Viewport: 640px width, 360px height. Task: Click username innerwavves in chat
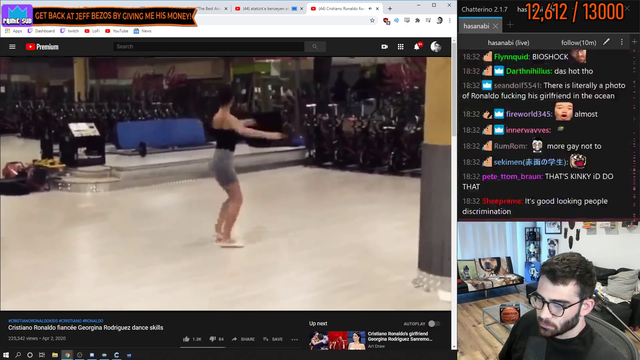pyautogui.click(x=528, y=130)
